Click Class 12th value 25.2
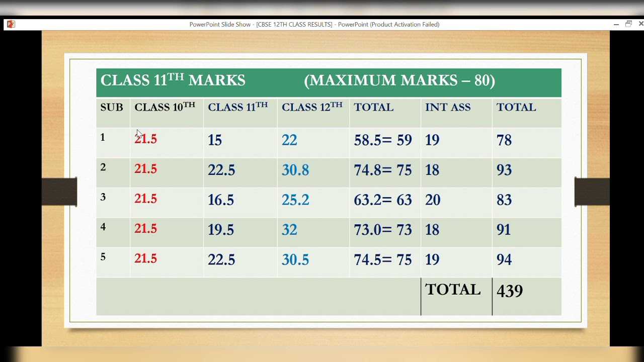 [295, 200]
